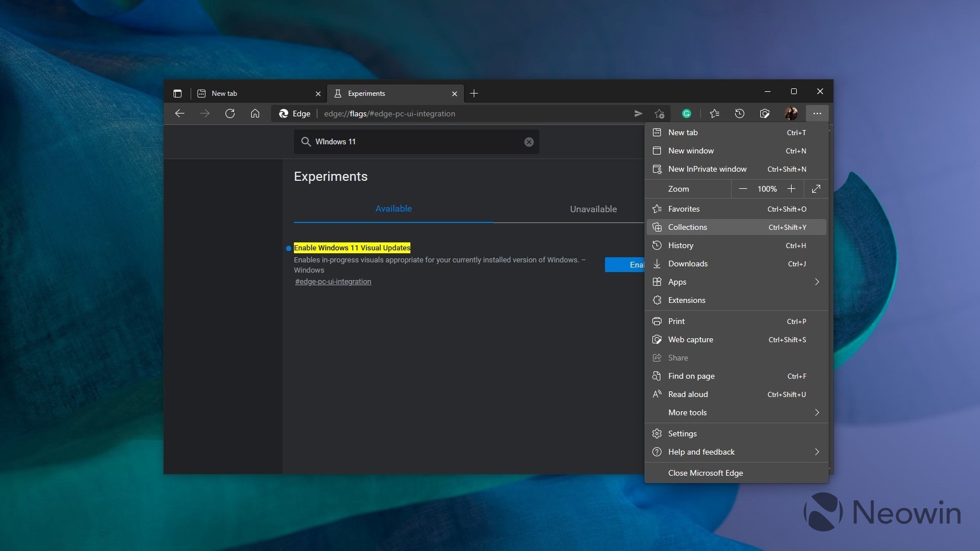Switch to the Unavailable tab
This screenshot has height=551, width=980.
coord(593,209)
